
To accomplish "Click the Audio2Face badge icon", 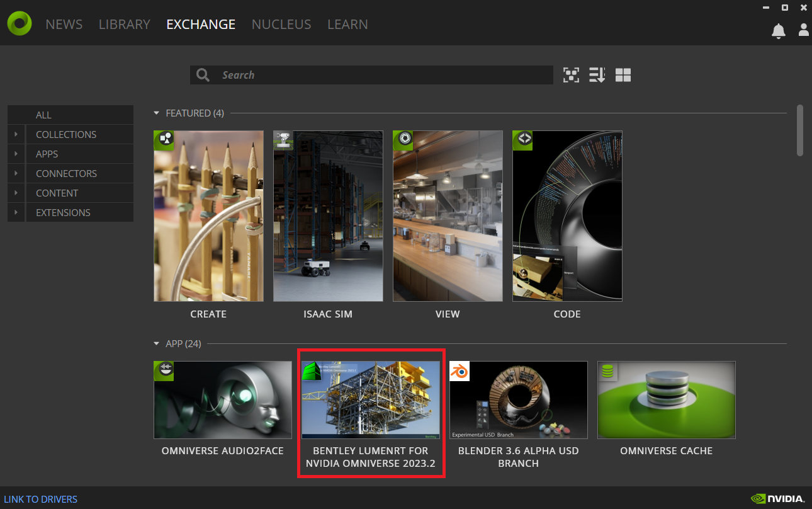I will point(164,371).
